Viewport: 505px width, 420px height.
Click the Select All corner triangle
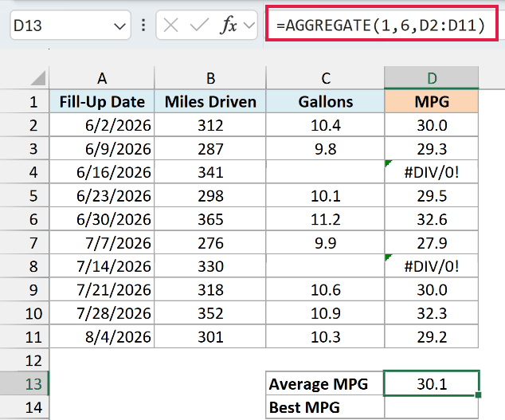tap(38, 78)
